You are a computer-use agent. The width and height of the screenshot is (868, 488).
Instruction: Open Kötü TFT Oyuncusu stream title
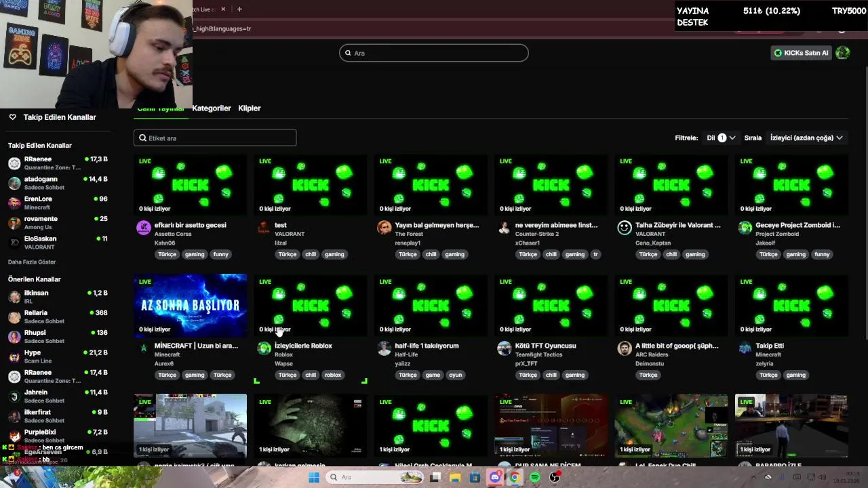coord(546,346)
